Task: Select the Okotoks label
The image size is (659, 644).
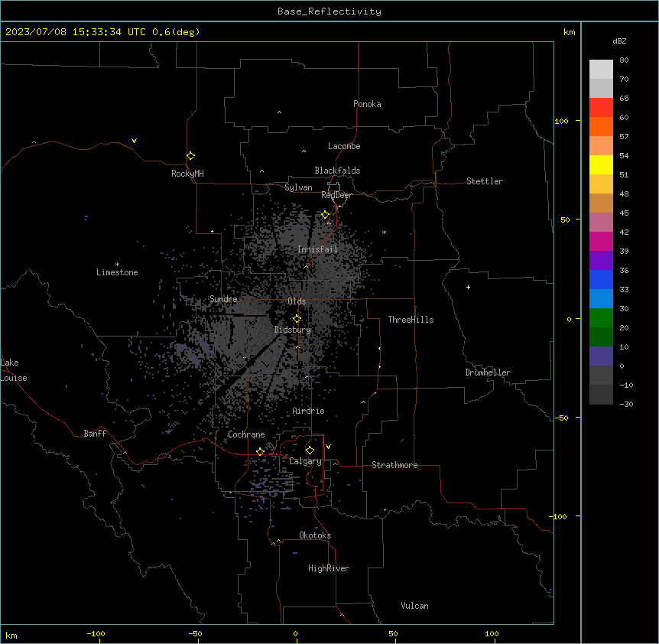Action: [x=315, y=535]
